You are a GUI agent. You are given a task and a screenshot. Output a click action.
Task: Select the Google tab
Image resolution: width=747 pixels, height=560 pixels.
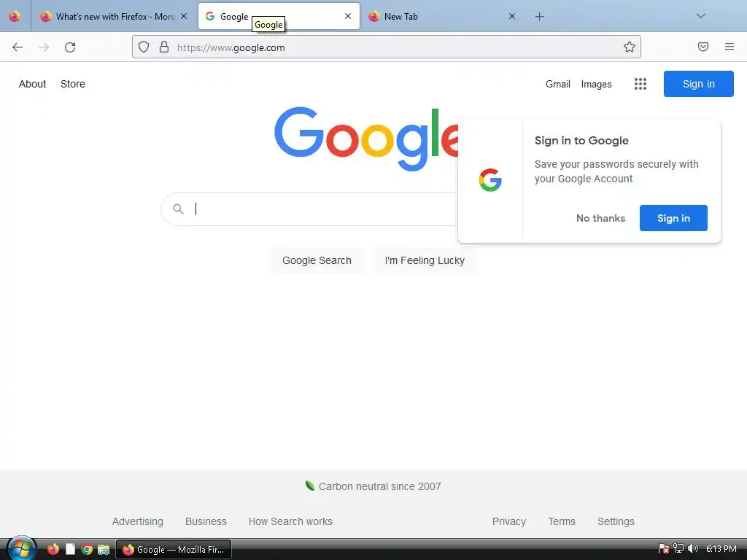[279, 16]
